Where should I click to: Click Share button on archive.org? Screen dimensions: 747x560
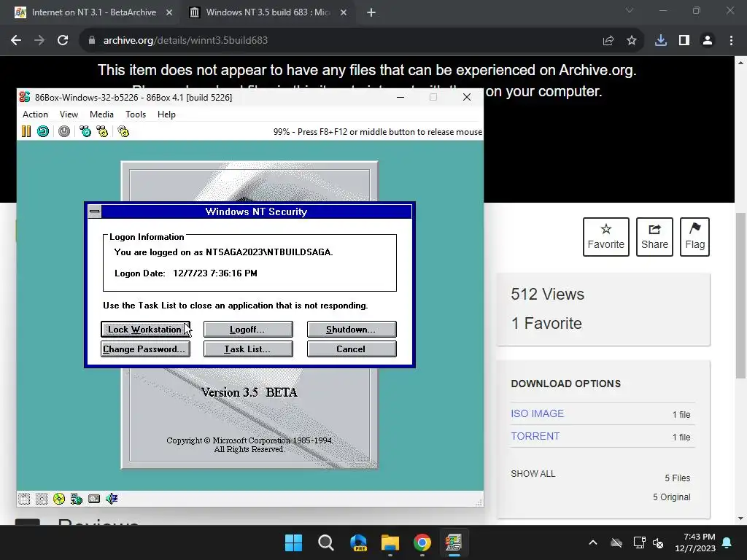(654, 237)
